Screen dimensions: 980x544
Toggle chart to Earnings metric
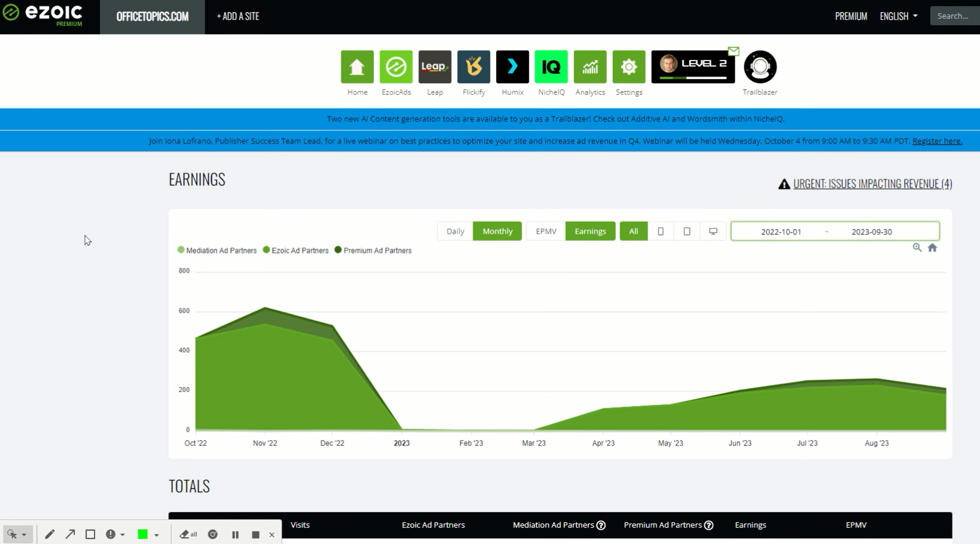pyautogui.click(x=590, y=232)
